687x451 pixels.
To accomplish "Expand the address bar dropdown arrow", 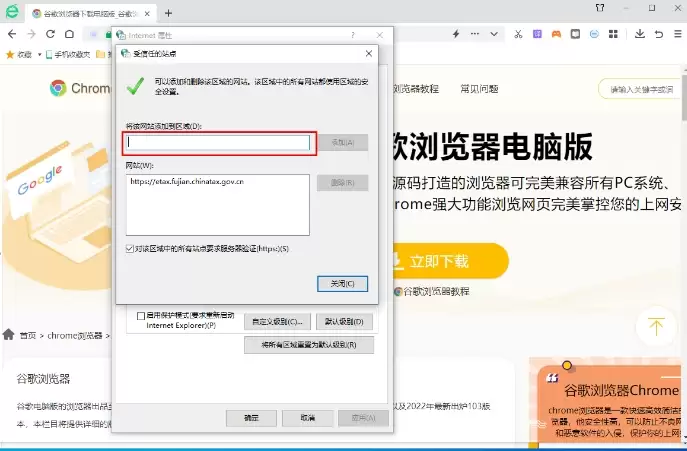I will pyautogui.click(x=494, y=34).
